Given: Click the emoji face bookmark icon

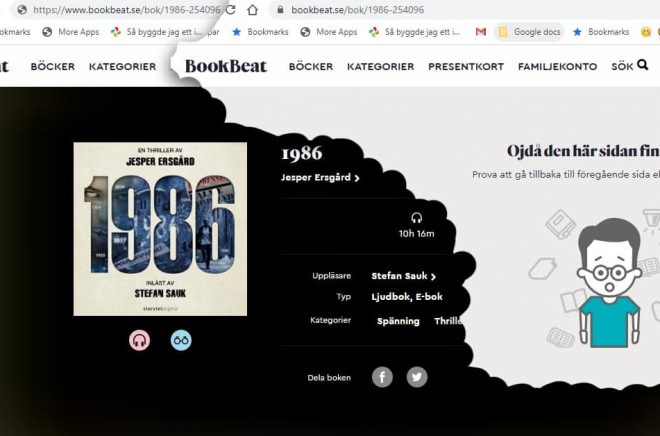Looking at the screenshot, I should pos(646,32).
